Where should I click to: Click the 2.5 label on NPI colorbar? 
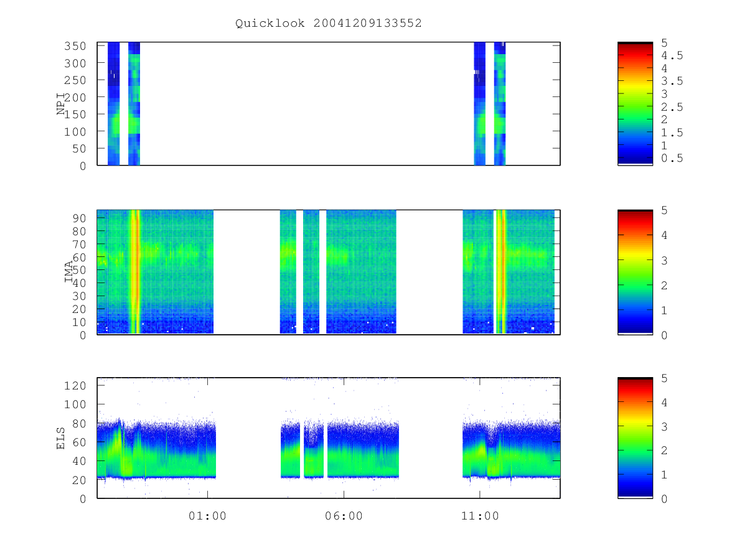[x=672, y=107]
